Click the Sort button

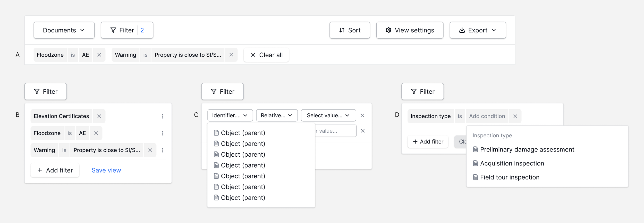tap(350, 30)
